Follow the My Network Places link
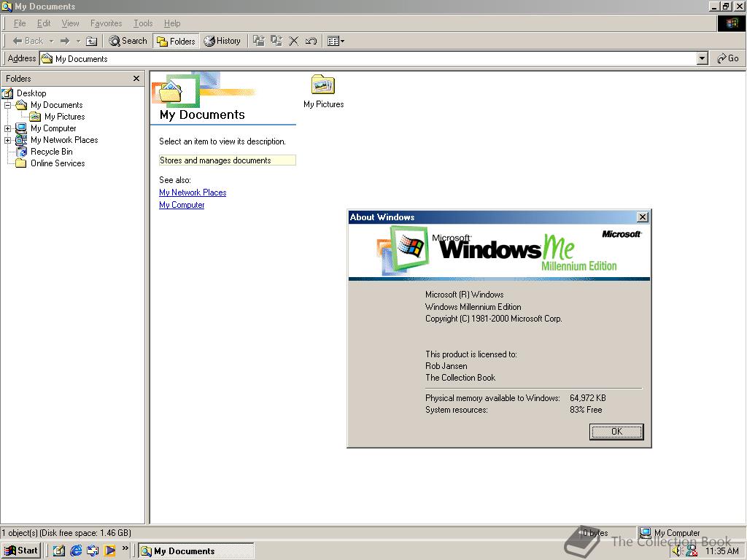Image resolution: width=747 pixels, height=560 pixels. [x=193, y=192]
